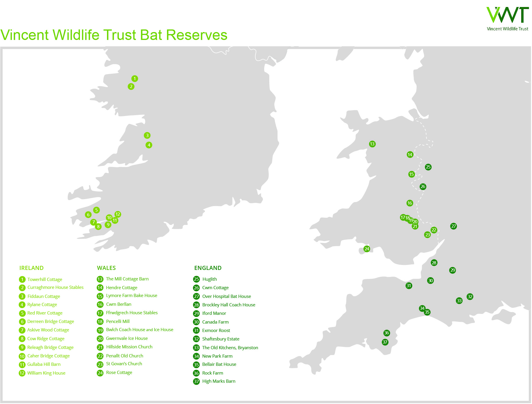
Task: Select map marker 14 near the Welsh border
Action: tap(410, 155)
